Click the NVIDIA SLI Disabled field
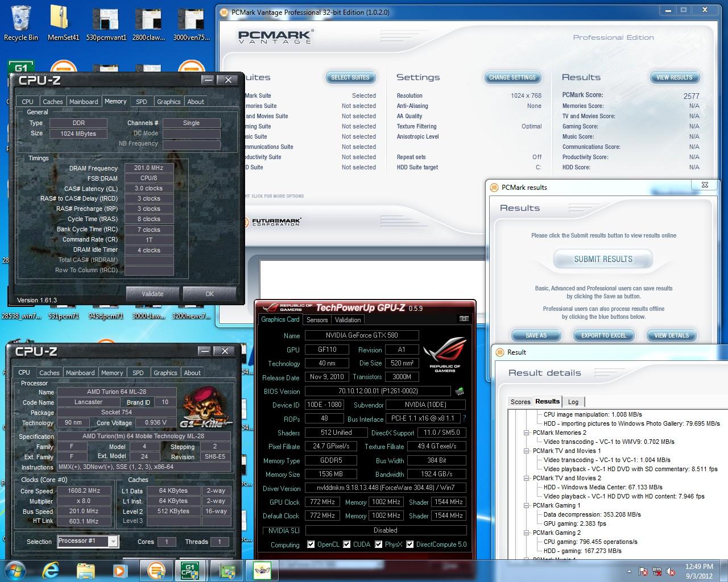 [386, 530]
